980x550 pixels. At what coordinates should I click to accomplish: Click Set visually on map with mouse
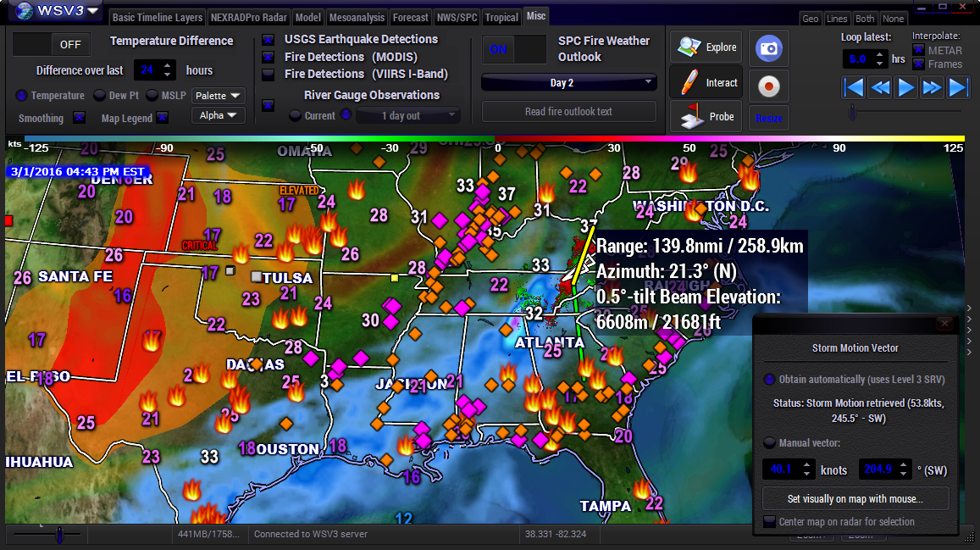[x=855, y=499]
